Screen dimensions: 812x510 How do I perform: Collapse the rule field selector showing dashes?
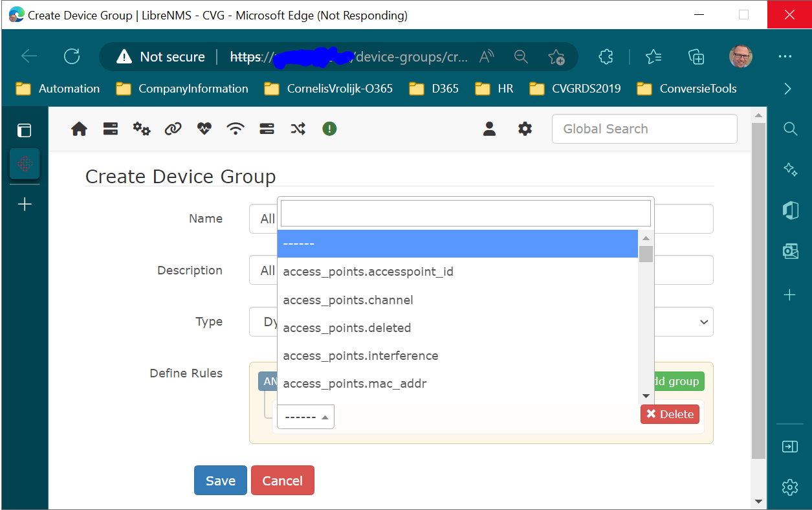305,416
